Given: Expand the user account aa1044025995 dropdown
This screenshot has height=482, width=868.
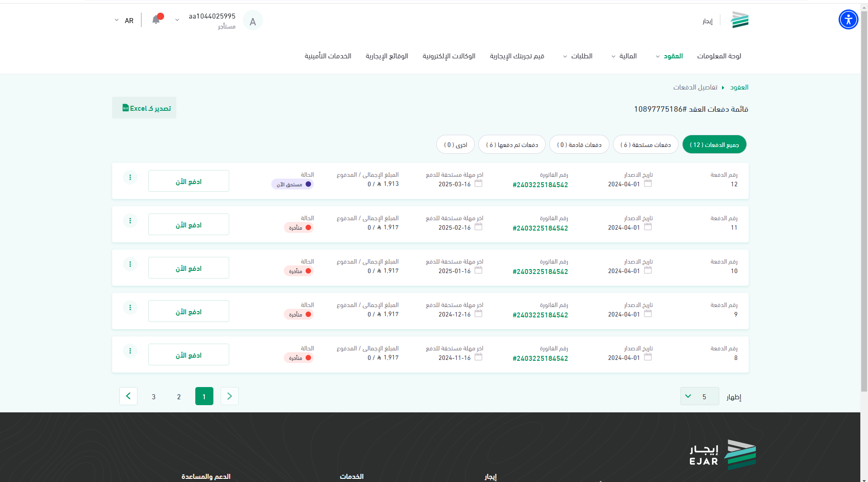Looking at the screenshot, I should pos(177,20).
